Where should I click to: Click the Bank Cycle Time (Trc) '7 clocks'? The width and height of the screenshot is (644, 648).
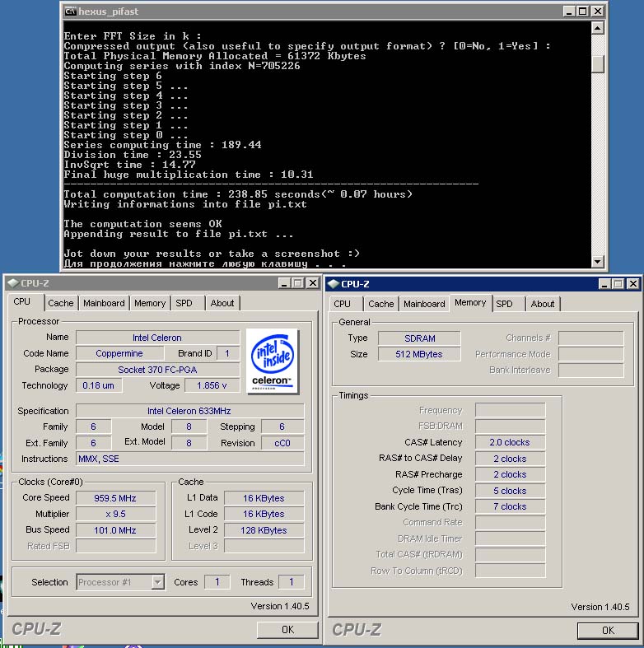pyautogui.click(x=510, y=506)
